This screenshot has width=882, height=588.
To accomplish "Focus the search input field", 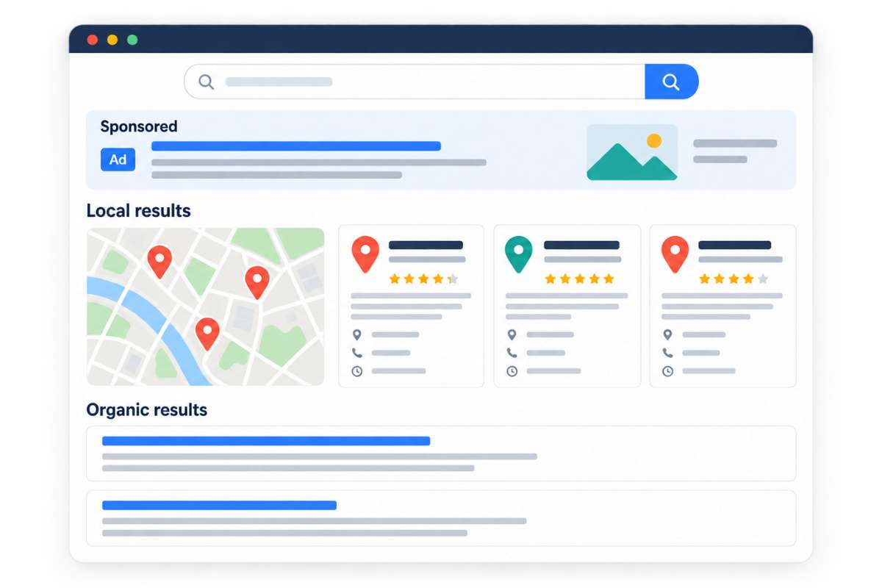I will (415, 82).
